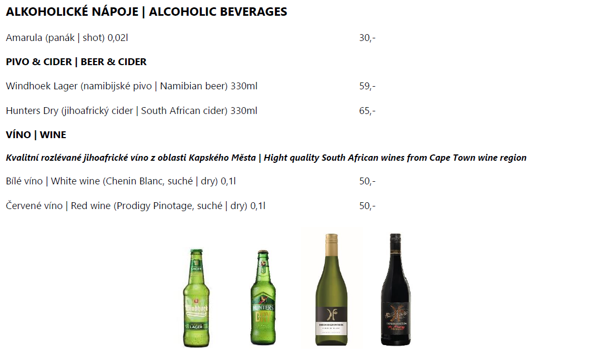Image resolution: width=608 pixels, height=364 pixels.
Task: Click the Hunters Dry South African cider entry
Action: (x=131, y=110)
